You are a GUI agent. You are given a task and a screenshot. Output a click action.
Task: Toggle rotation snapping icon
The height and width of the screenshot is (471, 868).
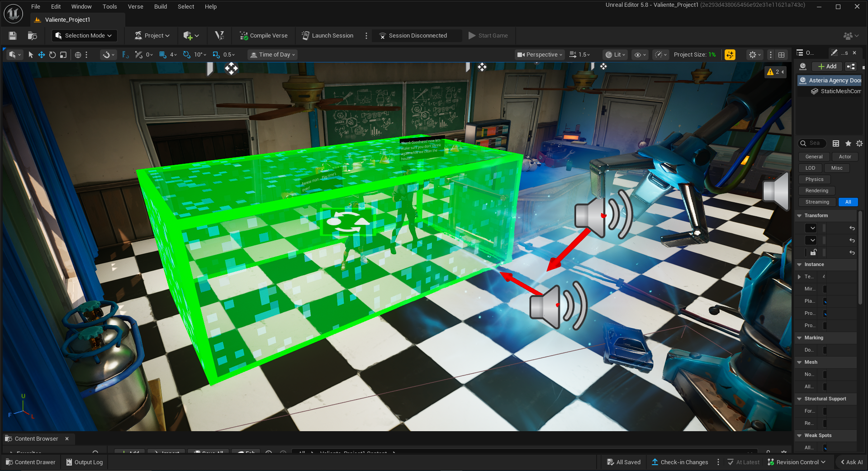tap(186, 55)
